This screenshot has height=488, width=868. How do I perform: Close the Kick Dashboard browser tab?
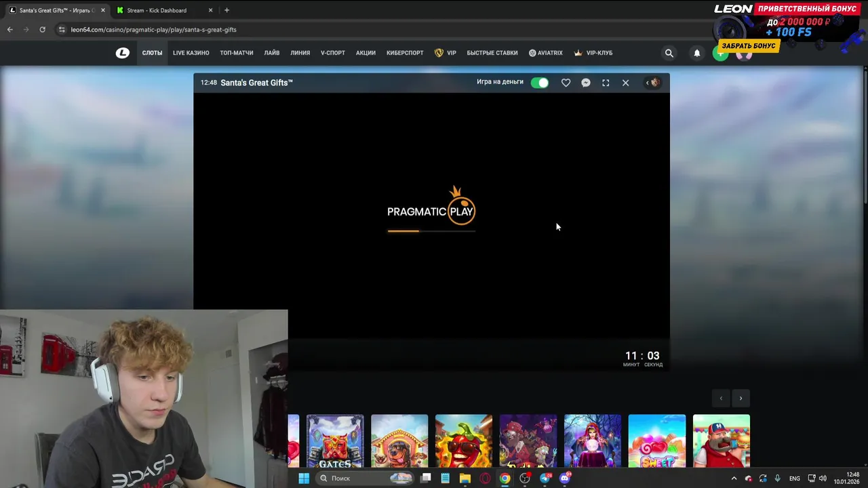tap(210, 10)
